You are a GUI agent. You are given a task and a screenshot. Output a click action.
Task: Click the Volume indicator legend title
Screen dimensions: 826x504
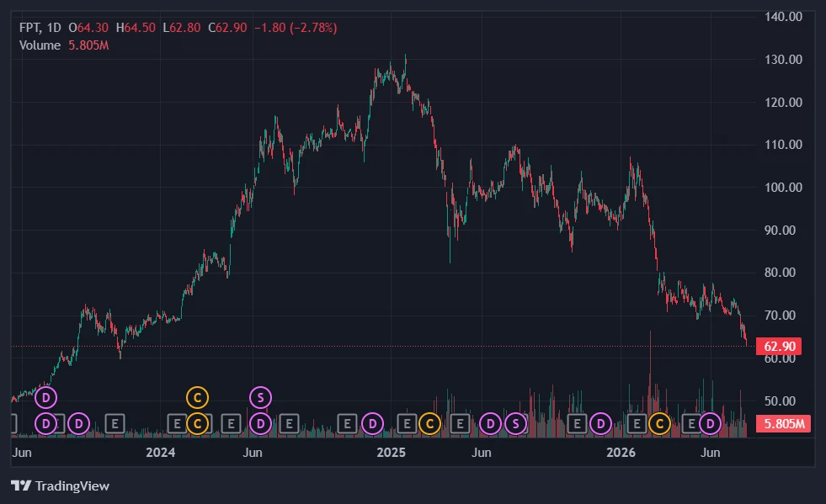click(x=40, y=45)
